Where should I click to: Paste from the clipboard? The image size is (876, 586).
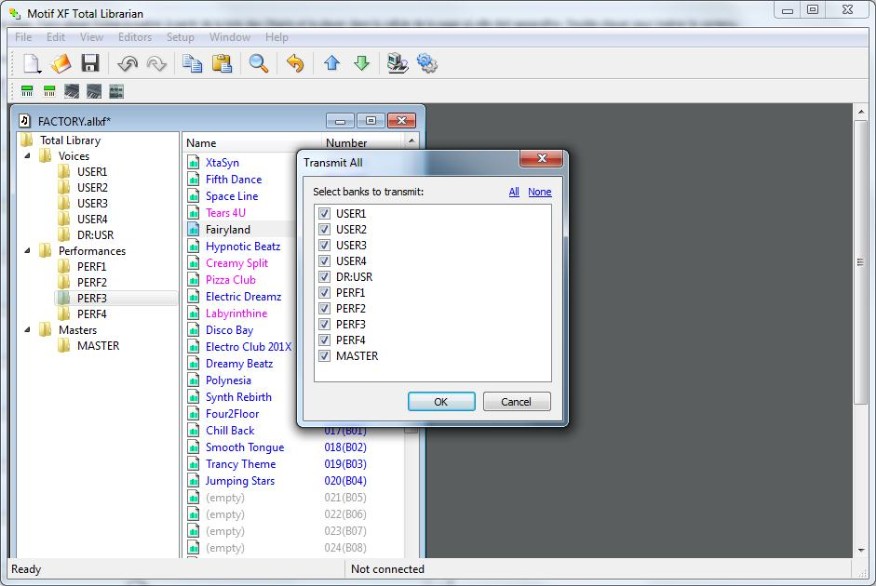pyautogui.click(x=222, y=64)
